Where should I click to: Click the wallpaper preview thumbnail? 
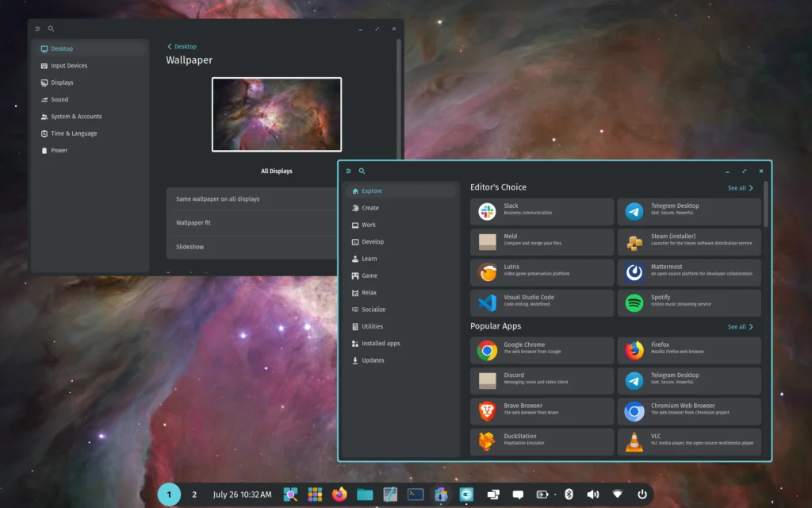tap(276, 114)
